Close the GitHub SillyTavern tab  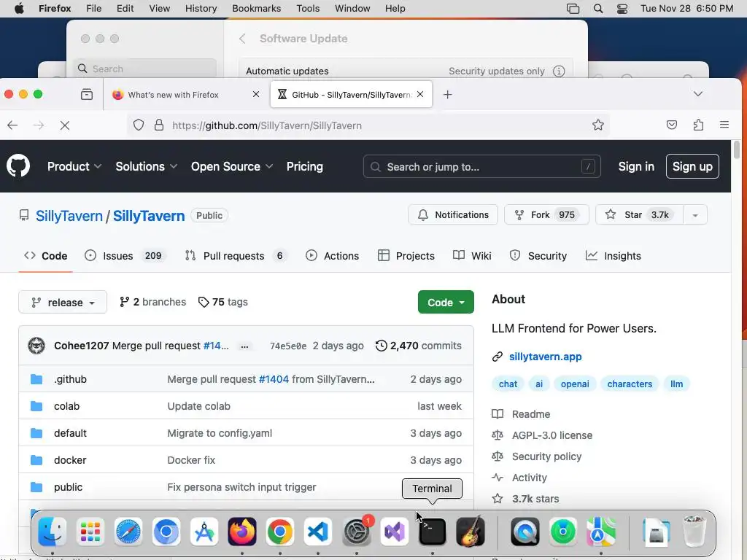[x=420, y=94]
